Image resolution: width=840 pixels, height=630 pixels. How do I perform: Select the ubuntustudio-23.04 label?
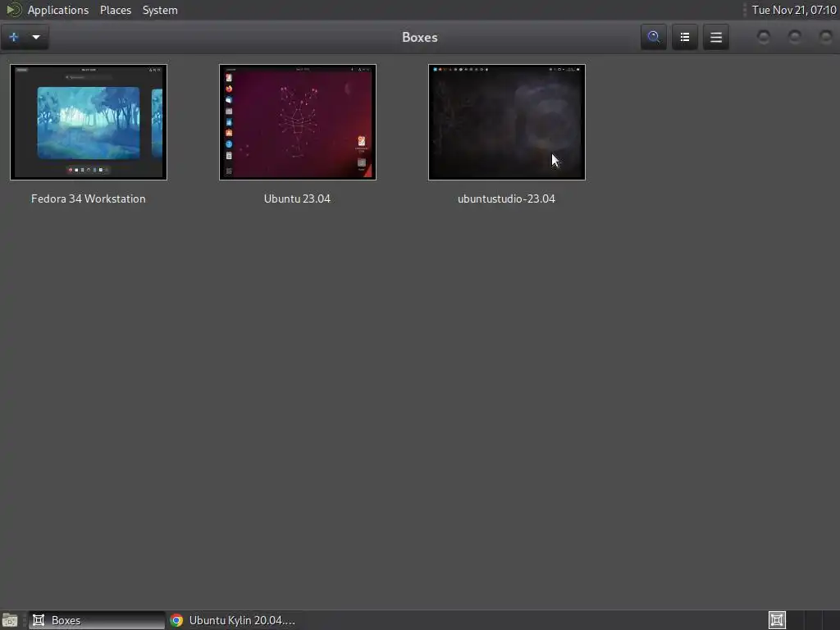tap(507, 199)
